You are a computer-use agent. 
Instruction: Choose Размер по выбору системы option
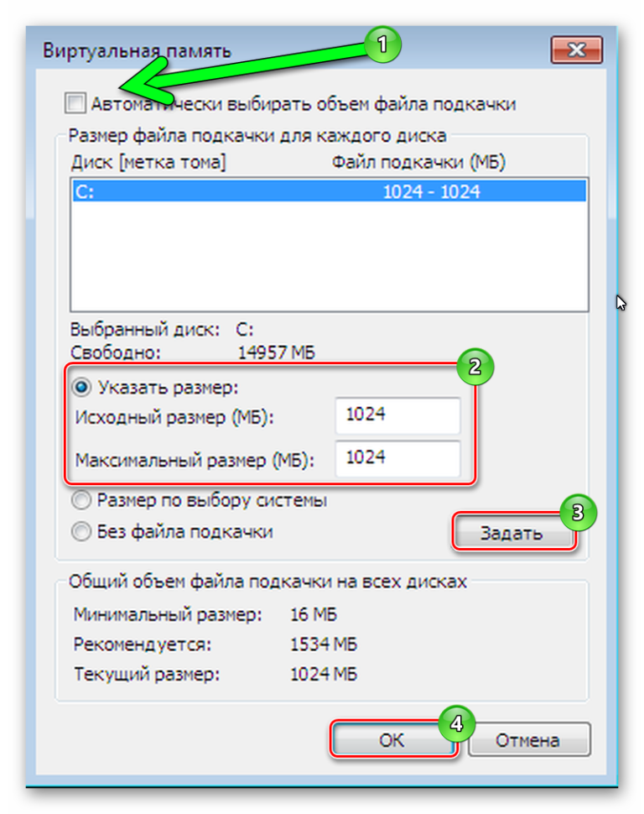(x=81, y=500)
